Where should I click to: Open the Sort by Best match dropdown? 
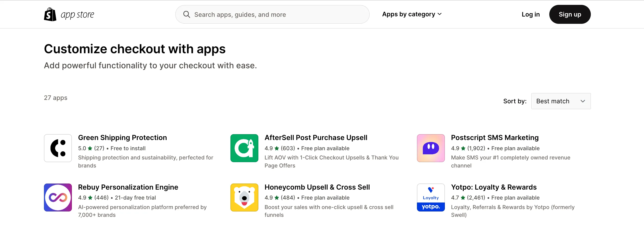coord(561,101)
